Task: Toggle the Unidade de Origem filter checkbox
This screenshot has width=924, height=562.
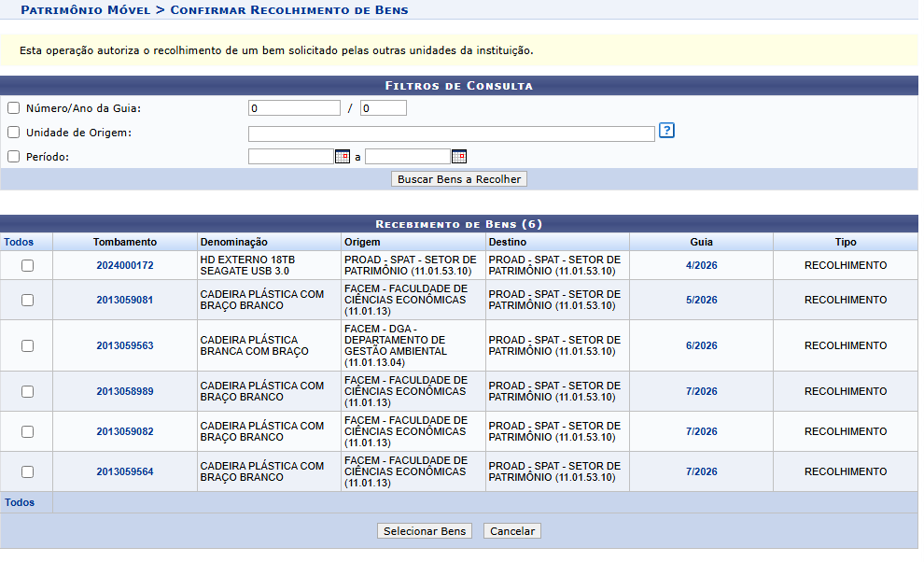Action: 13,133
